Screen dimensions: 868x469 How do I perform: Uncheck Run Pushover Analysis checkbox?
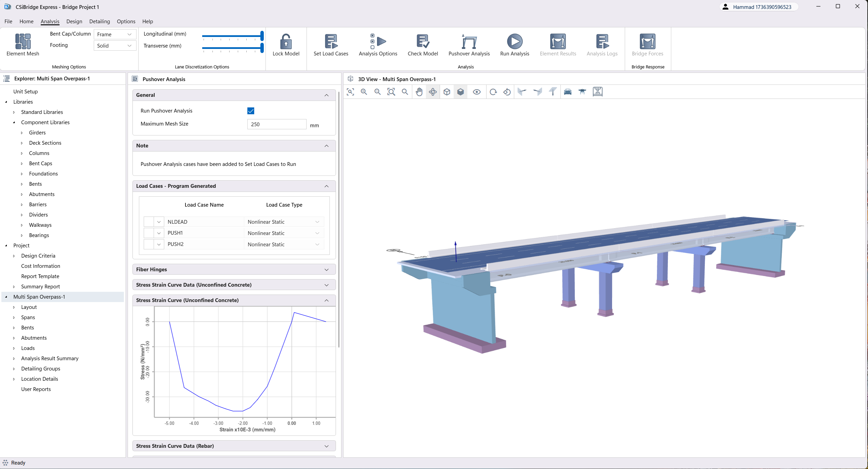pos(251,111)
